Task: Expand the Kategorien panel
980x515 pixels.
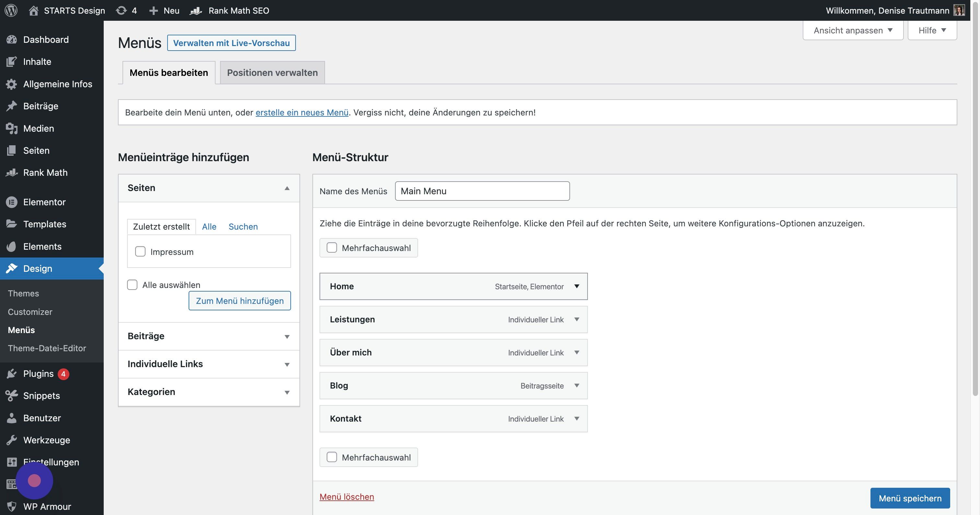Action: pos(209,392)
